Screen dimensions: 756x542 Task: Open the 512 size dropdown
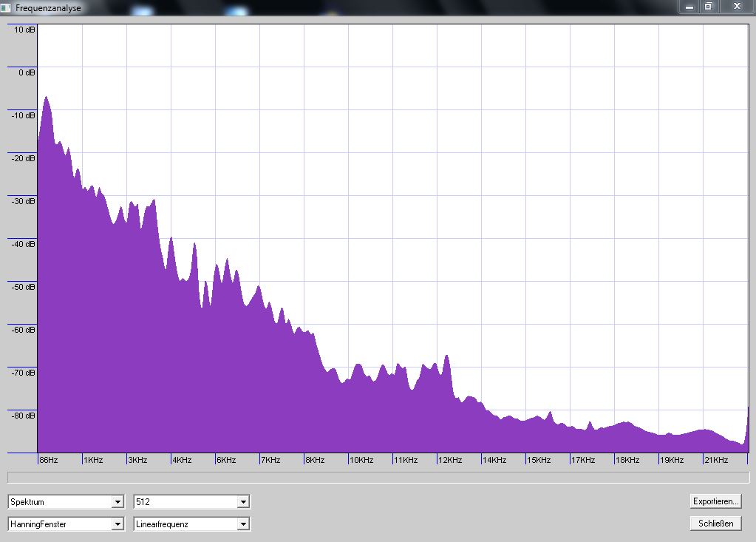click(191, 502)
